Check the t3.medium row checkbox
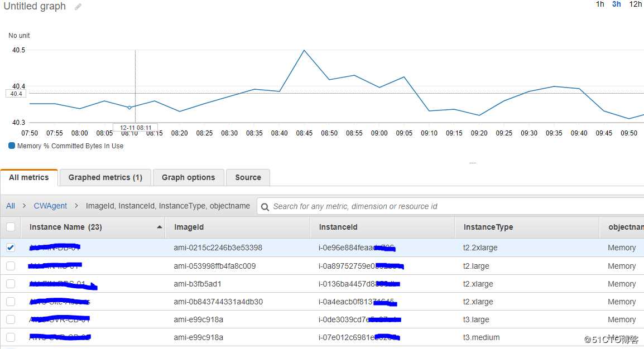 click(11, 337)
